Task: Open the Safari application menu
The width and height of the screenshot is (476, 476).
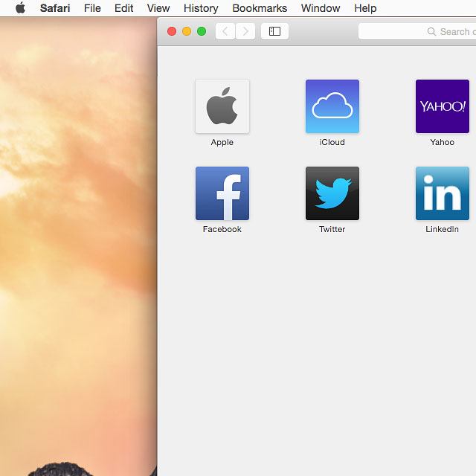Action: coord(55,8)
